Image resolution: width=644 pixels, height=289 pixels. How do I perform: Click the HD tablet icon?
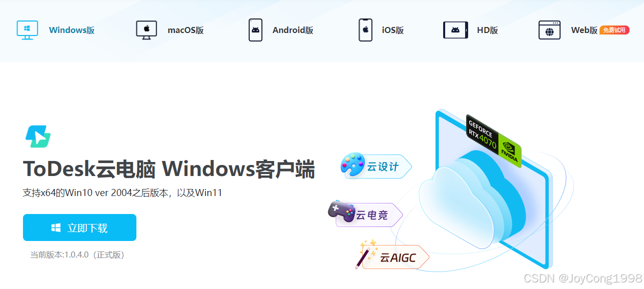click(x=456, y=30)
